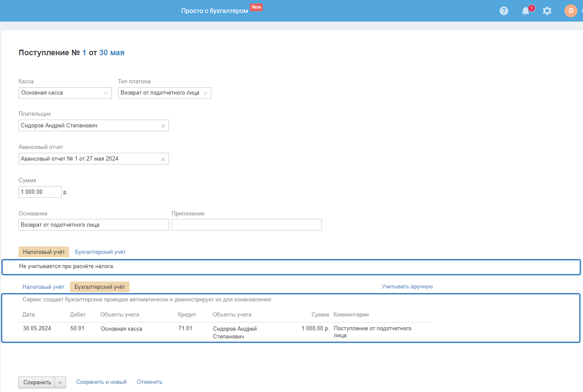Open notifications bell icon

click(526, 11)
